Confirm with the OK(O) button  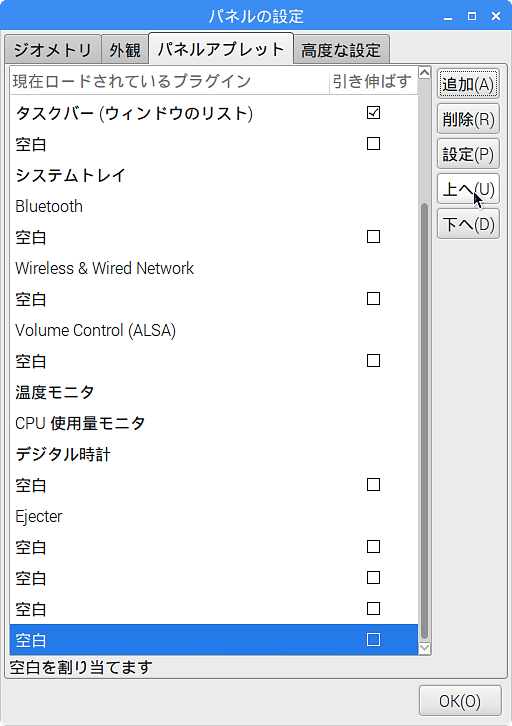point(460,701)
